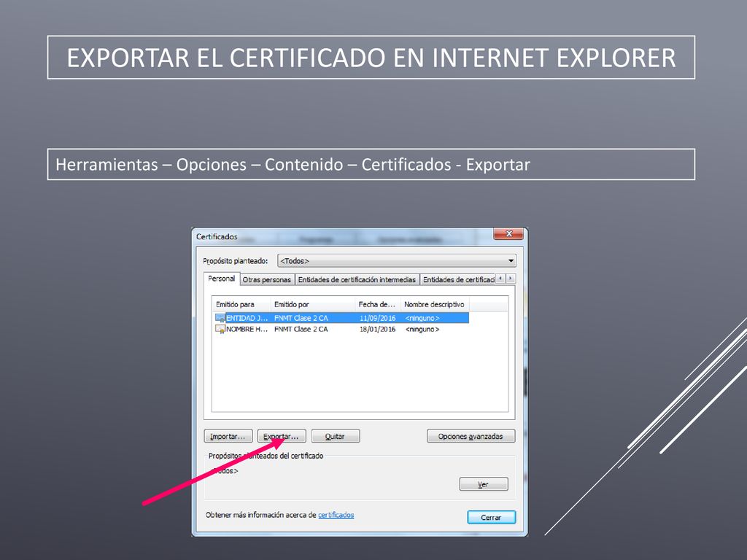Image resolution: width=747 pixels, height=560 pixels.
Task: Click the expiry date 11/09/2016
Action: pyautogui.click(x=377, y=318)
